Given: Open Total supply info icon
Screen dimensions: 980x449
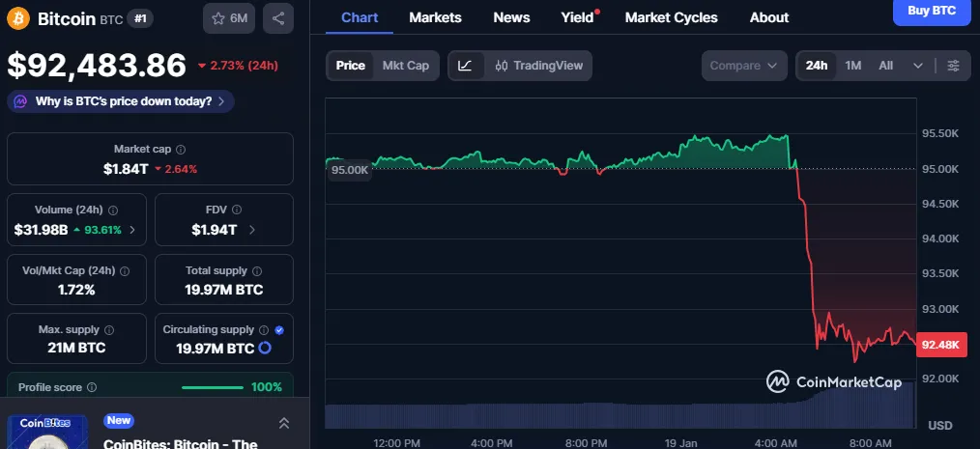Looking at the screenshot, I should click(x=257, y=271).
